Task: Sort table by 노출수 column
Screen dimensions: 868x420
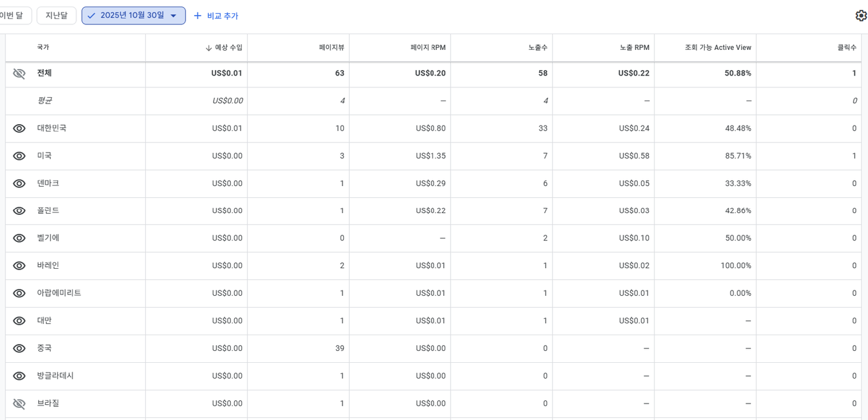Action: (x=537, y=48)
